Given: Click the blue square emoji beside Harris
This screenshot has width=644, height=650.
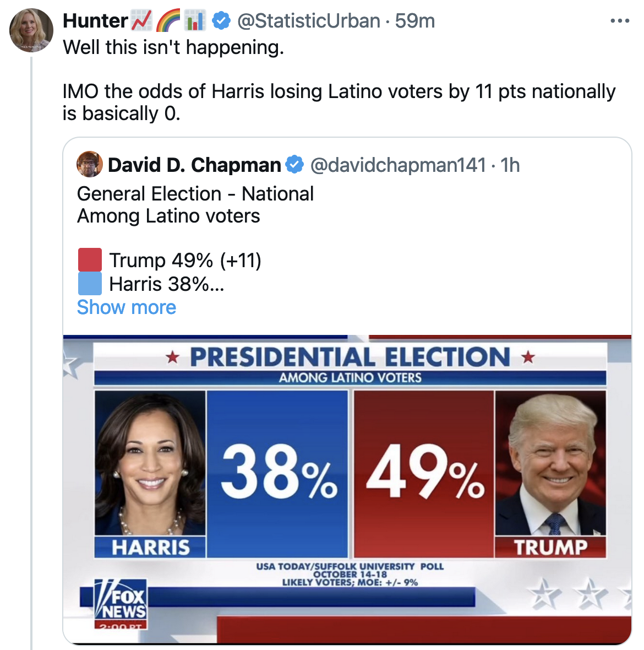Looking at the screenshot, I should 90,284.
